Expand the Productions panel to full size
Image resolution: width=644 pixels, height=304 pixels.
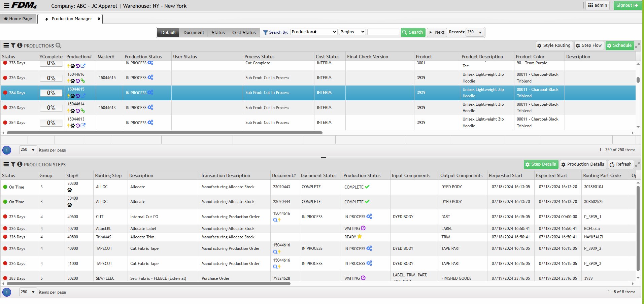[637, 45]
